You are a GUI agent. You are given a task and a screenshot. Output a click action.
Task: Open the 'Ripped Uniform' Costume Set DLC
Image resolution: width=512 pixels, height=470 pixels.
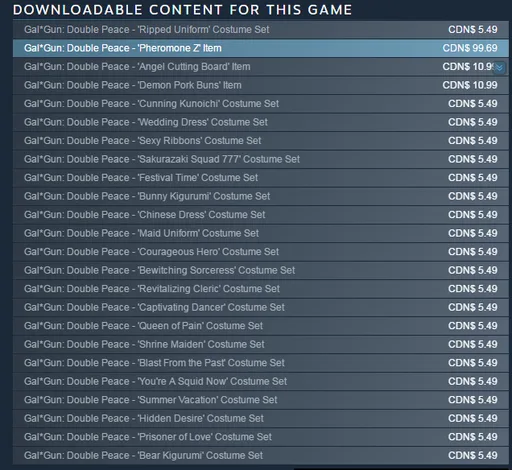pyautogui.click(x=261, y=30)
